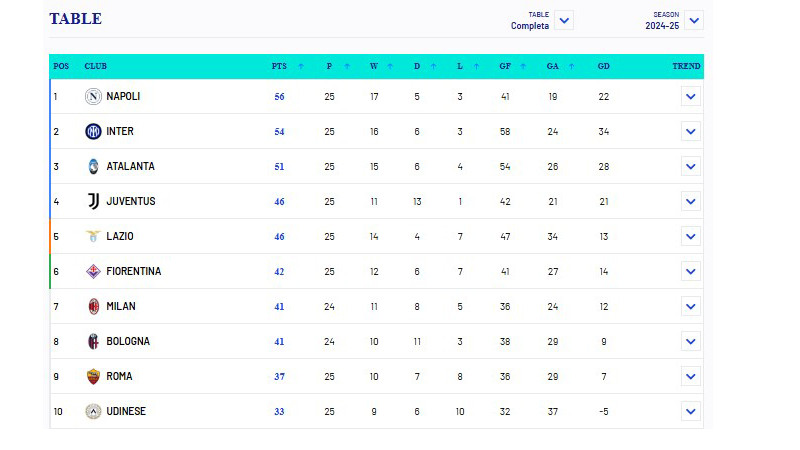Open the ROMA club name link
The width and height of the screenshot is (800, 450).
coord(119,377)
